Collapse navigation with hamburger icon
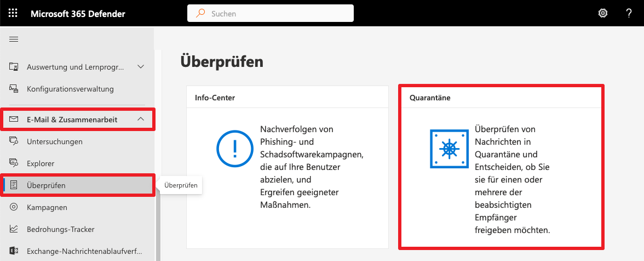 pos(14,39)
